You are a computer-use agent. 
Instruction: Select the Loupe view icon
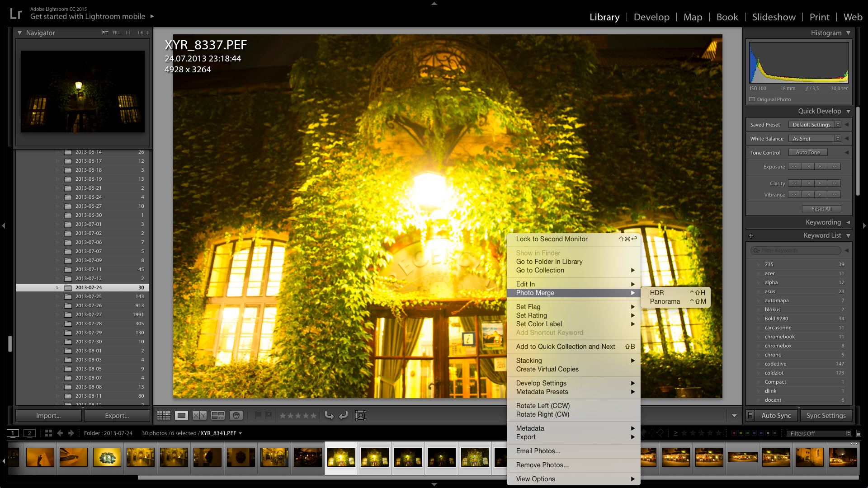click(182, 415)
